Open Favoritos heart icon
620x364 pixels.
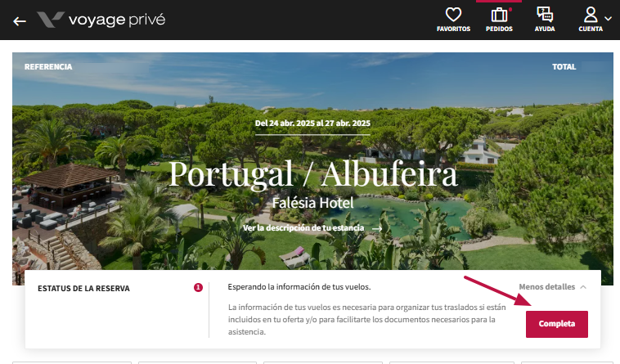453,15
